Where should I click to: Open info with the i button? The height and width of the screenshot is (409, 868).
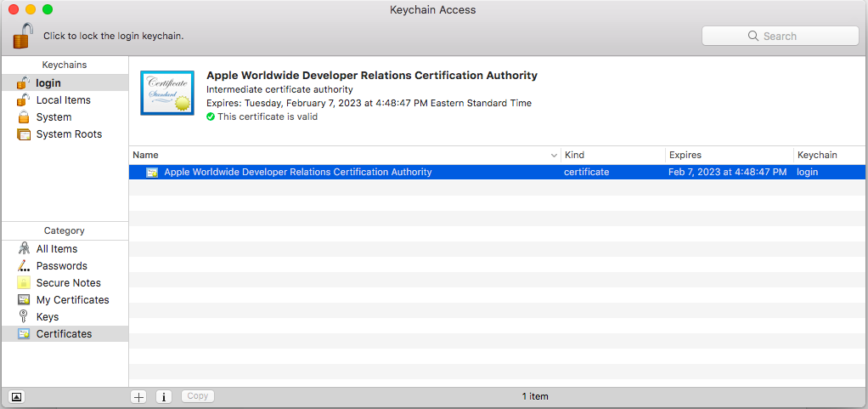tap(164, 396)
